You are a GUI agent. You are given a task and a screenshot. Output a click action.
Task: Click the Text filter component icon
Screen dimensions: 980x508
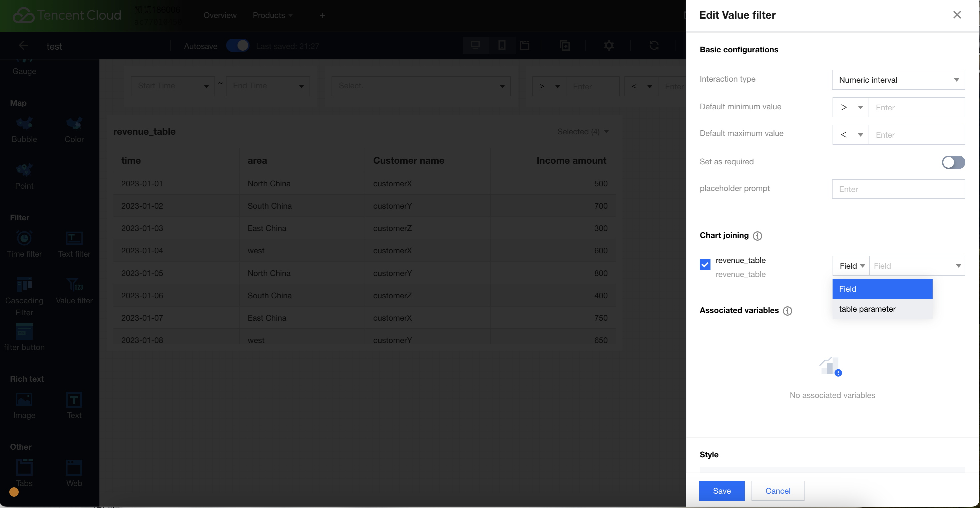point(74,238)
